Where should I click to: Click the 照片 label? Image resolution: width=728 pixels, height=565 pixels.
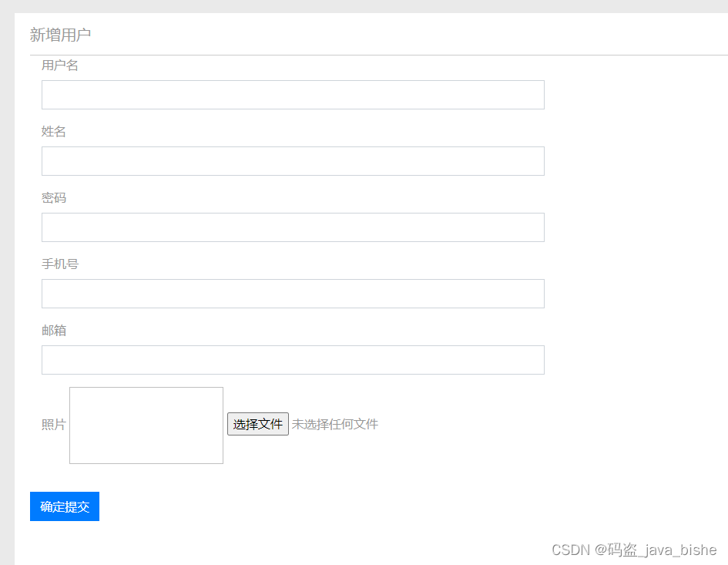pyautogui.click(x=54, y=424)
